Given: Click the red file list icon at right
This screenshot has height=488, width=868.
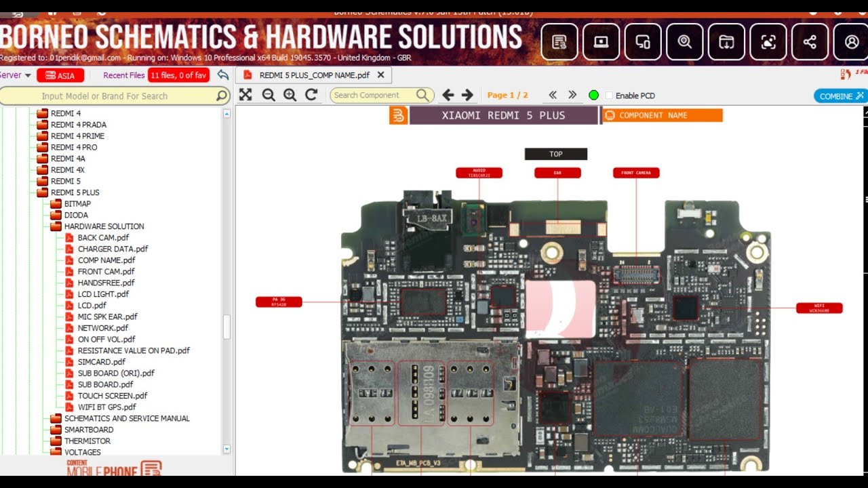Looking at the screenshot, I should coord(846,74).
